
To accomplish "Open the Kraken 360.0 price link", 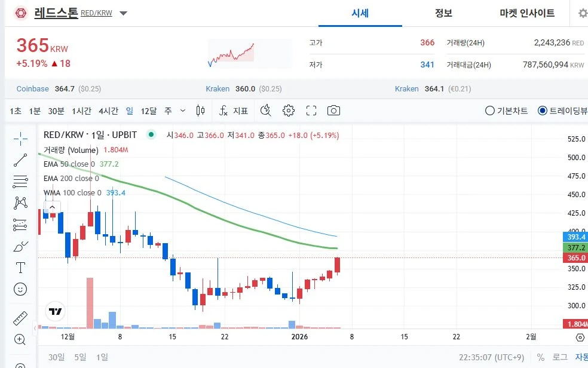I will (243, 89).
